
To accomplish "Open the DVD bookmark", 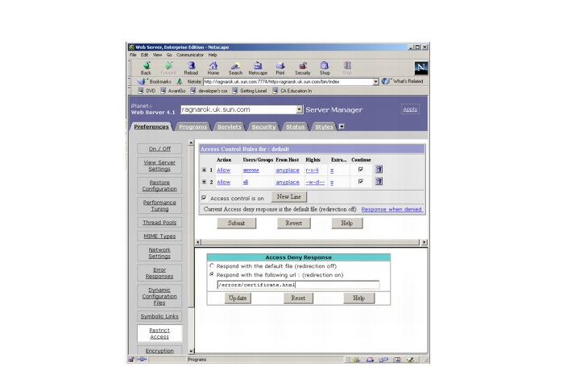I will coord(147,91).
